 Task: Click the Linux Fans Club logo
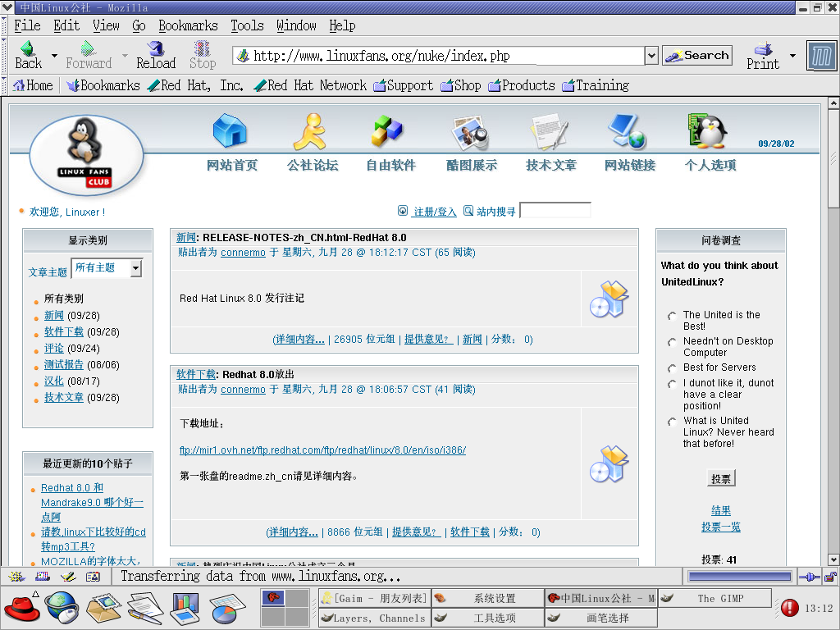[x=86, y=155]
